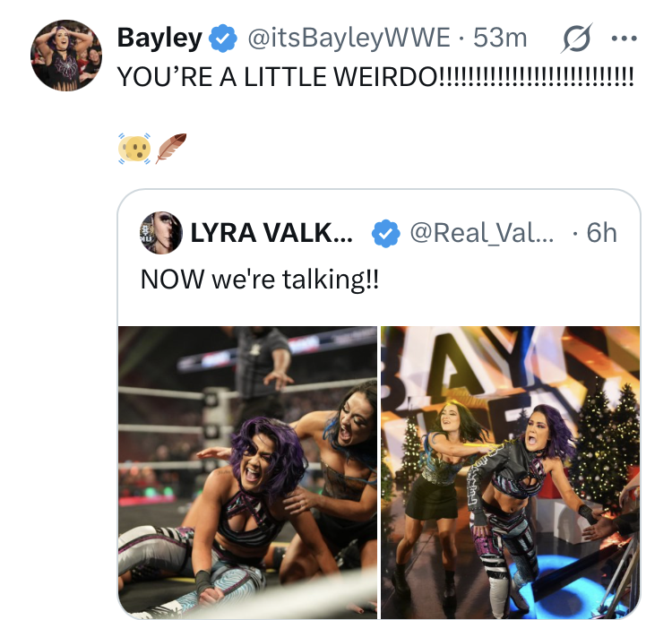The height and width of the screenshot is (620, 672).
Task: Click the LYRA VALK... display name
Action: (x=271, y=233)
